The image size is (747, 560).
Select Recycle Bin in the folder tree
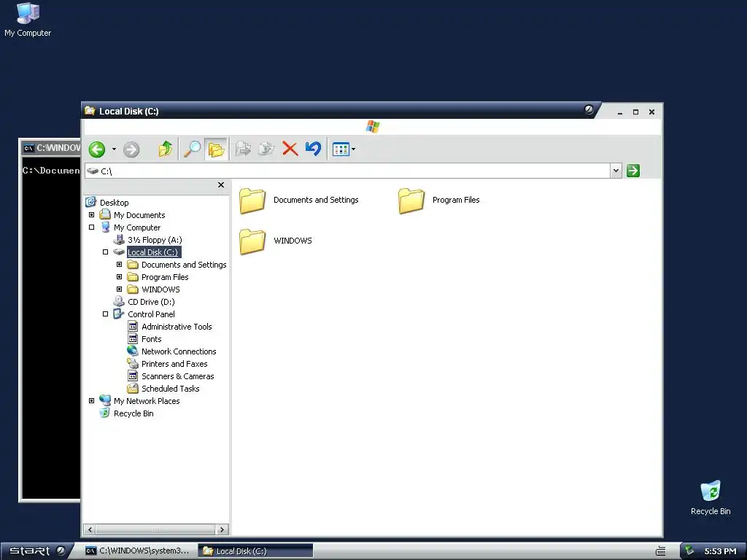point(133,413)
